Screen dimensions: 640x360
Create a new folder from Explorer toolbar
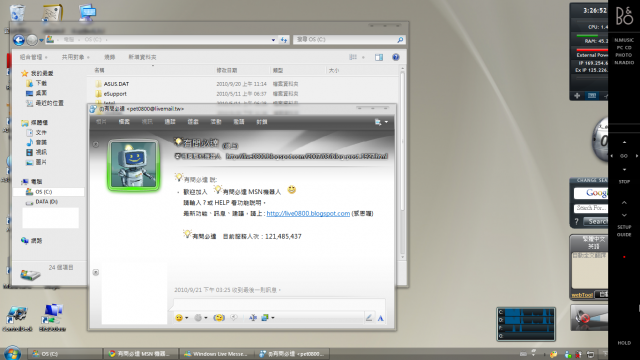click(142, 57)
